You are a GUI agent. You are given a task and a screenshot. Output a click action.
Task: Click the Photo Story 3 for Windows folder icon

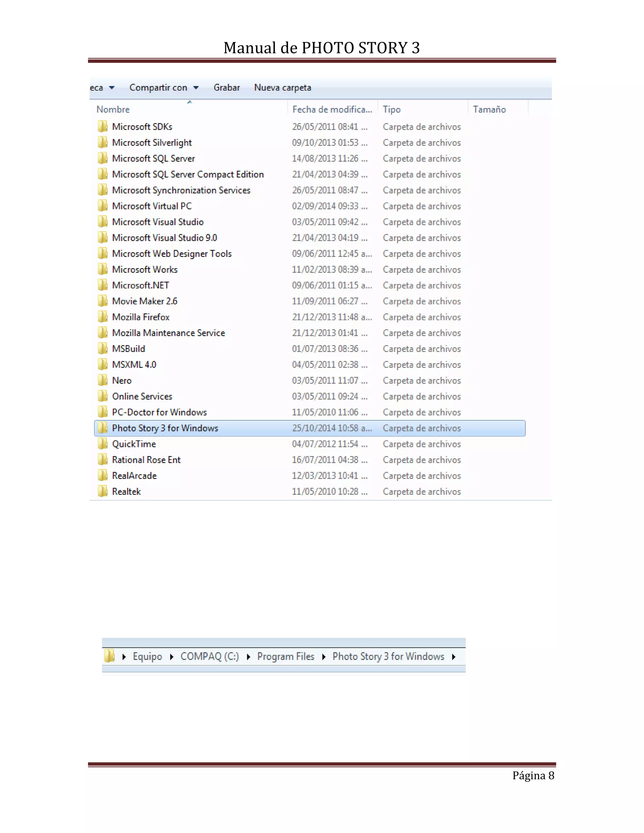[102, 428]
